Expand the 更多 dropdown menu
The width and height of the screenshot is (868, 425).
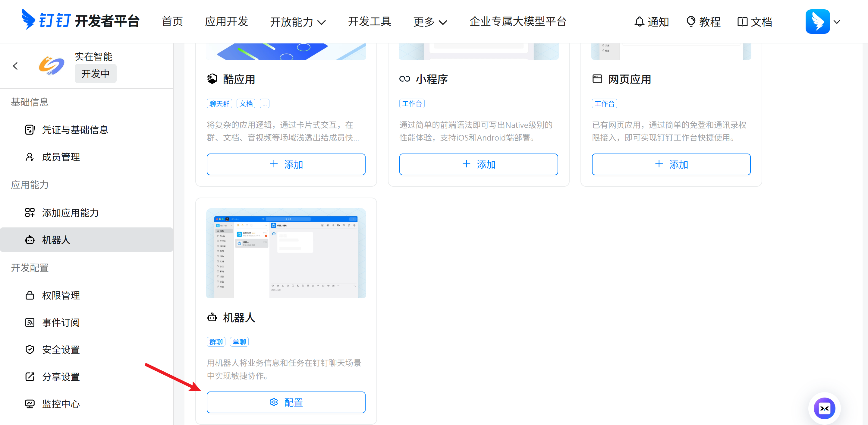coord(430,22)
